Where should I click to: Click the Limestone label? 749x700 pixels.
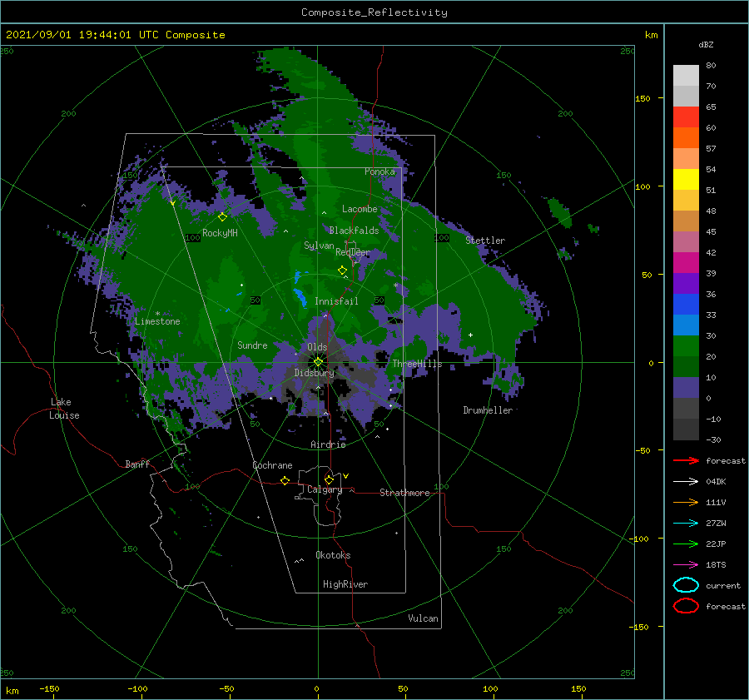coord(157,321)
